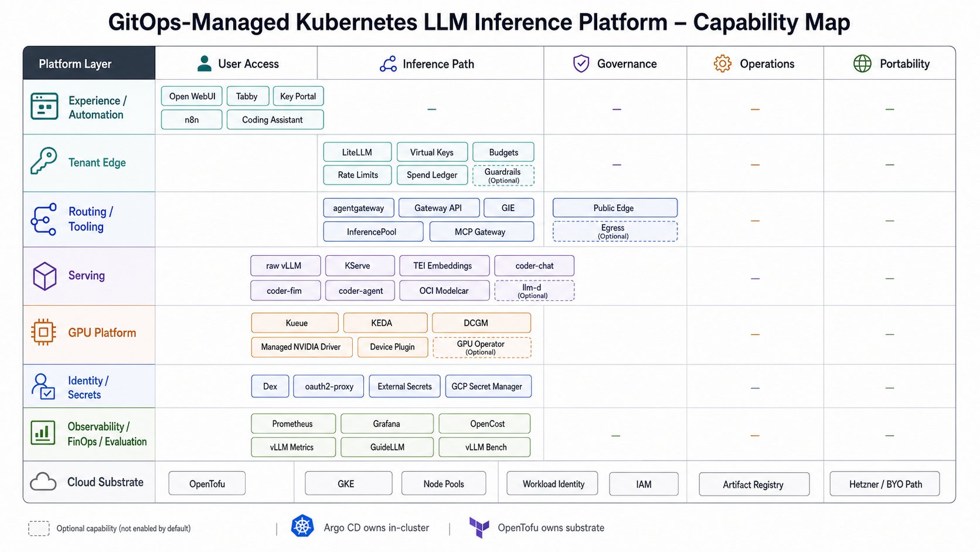Screen dimensions: 980x552
Task: Click the Kueue box
Action: pos(295,323)
